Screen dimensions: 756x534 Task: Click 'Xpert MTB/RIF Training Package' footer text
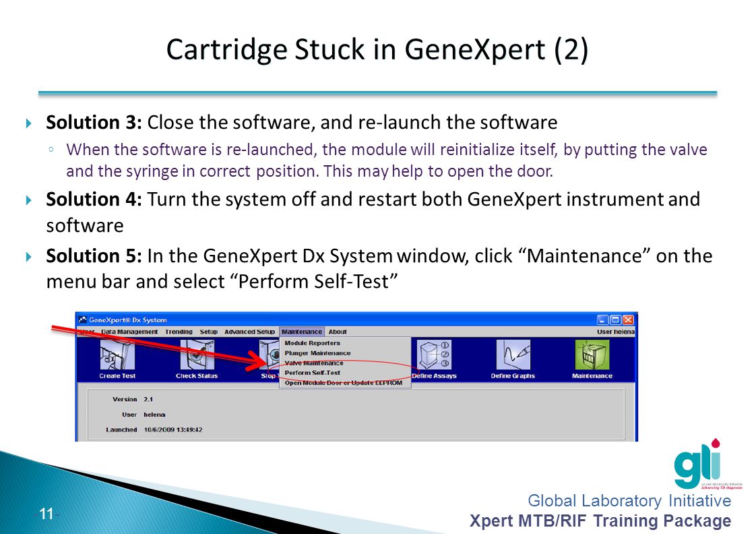(600, 521)
